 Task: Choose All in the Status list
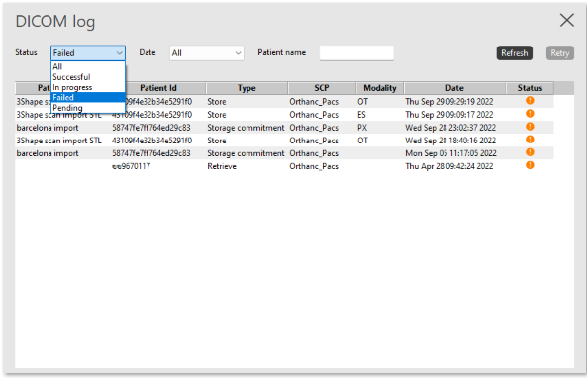[88, 66]
